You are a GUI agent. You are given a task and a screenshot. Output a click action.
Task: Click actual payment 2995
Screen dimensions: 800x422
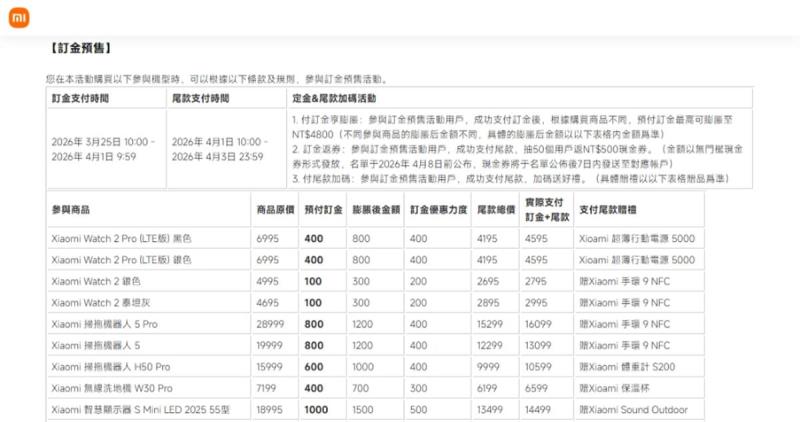pos(536,303)
